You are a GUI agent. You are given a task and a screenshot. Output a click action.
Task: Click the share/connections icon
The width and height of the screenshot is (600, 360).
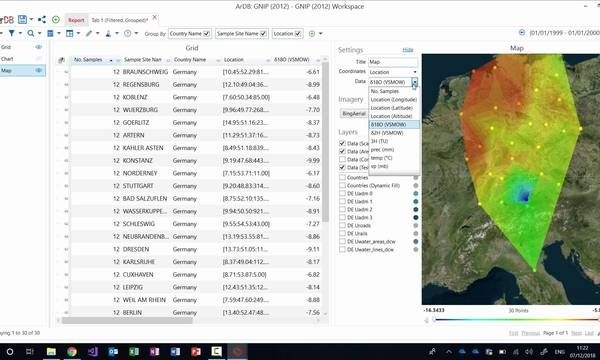tap(42, 20)
